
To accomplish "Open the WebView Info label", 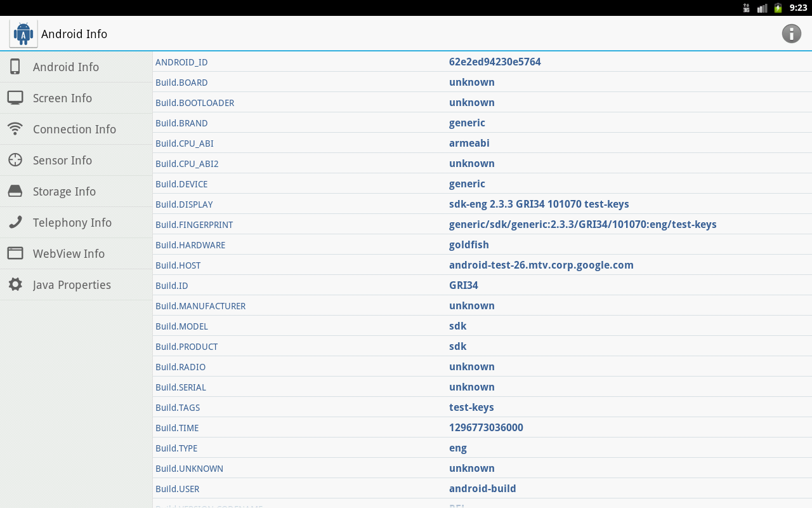I will click(69, 253).
